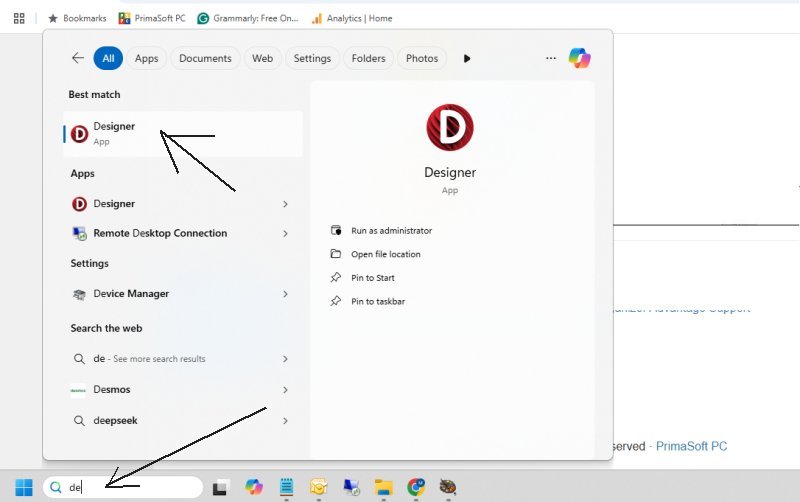800x502 pixels.
Task: Open the Designer best match result
Action: (183, 134)
